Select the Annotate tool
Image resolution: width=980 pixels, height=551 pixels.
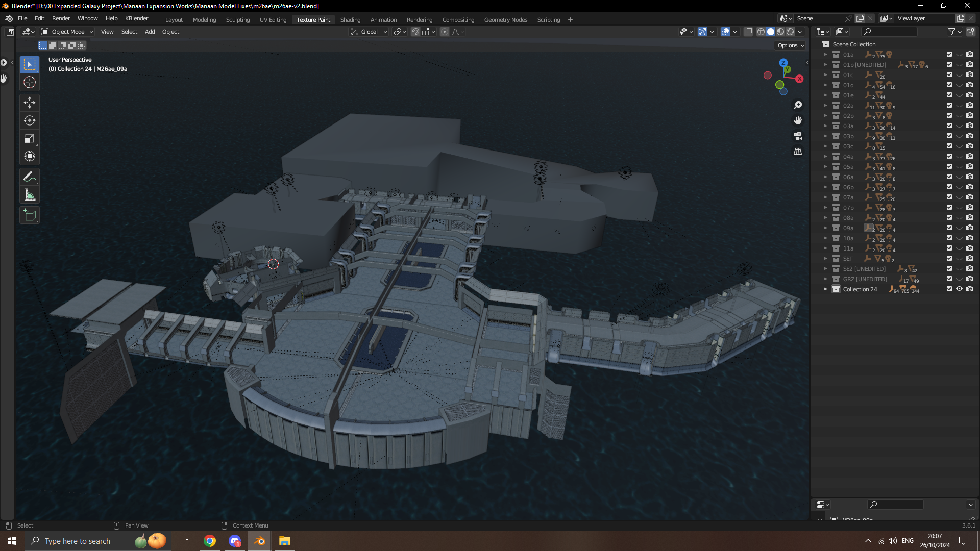(x=30, y=177)
